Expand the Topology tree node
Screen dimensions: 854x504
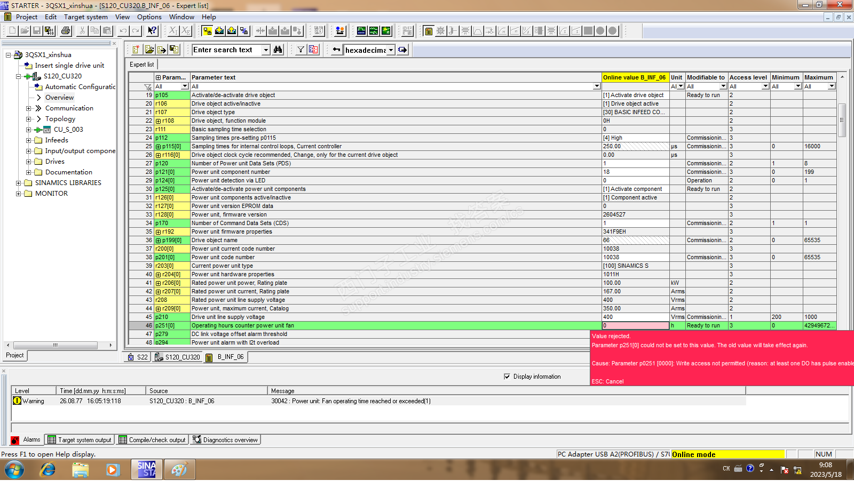pyautogui.click(x=29, y=119)
